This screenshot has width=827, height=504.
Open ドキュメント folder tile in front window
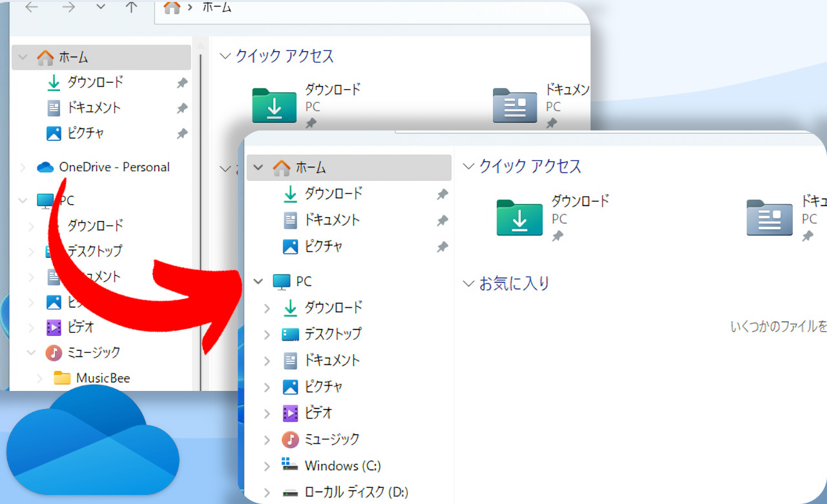(786, 217)
